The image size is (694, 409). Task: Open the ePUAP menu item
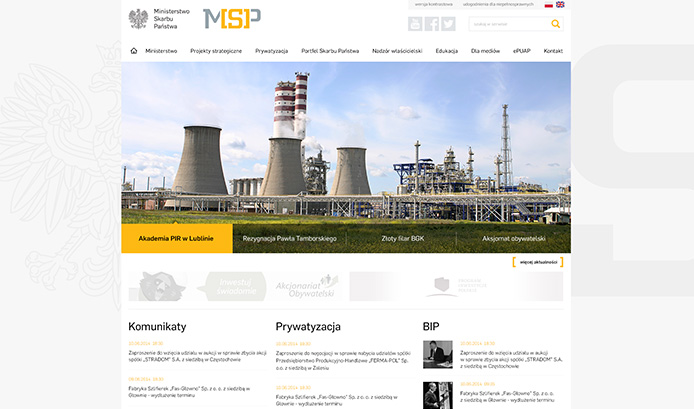(521, 51)
